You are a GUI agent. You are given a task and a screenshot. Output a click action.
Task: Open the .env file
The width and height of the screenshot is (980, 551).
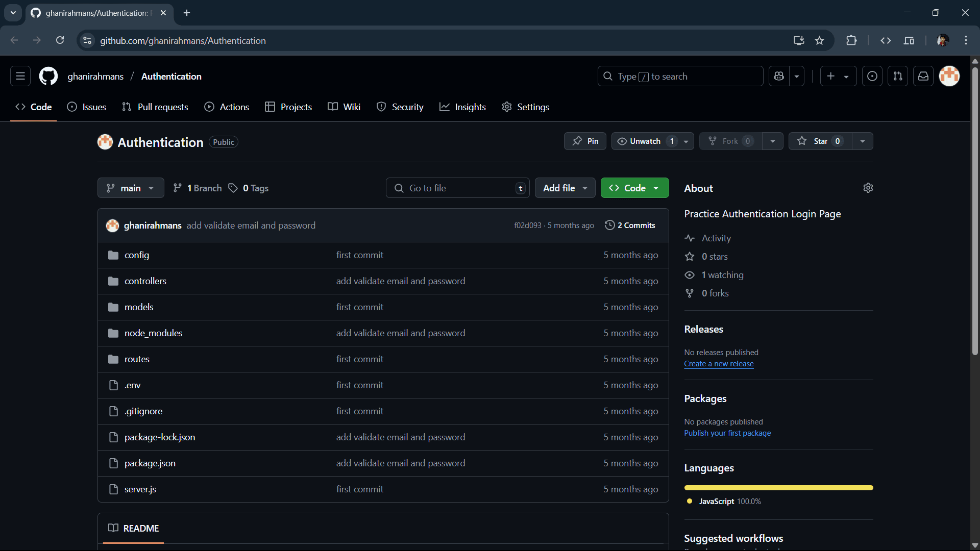132,385
